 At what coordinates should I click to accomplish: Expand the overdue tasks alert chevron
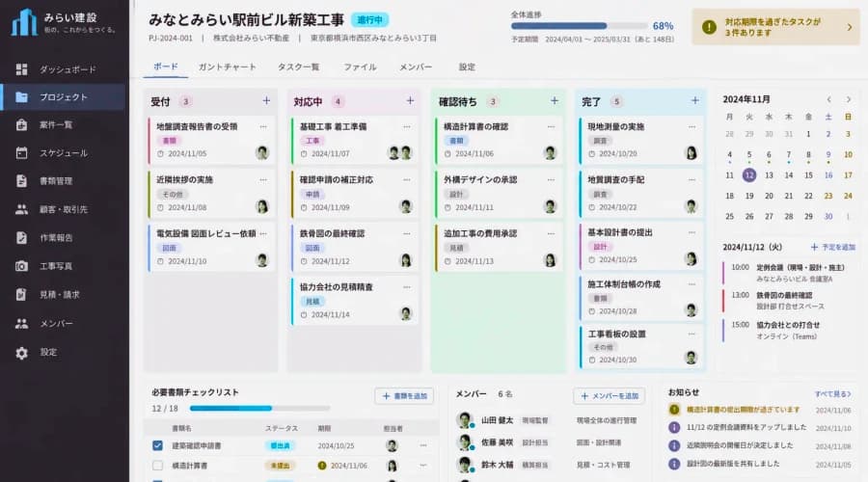tap(850, 27)
